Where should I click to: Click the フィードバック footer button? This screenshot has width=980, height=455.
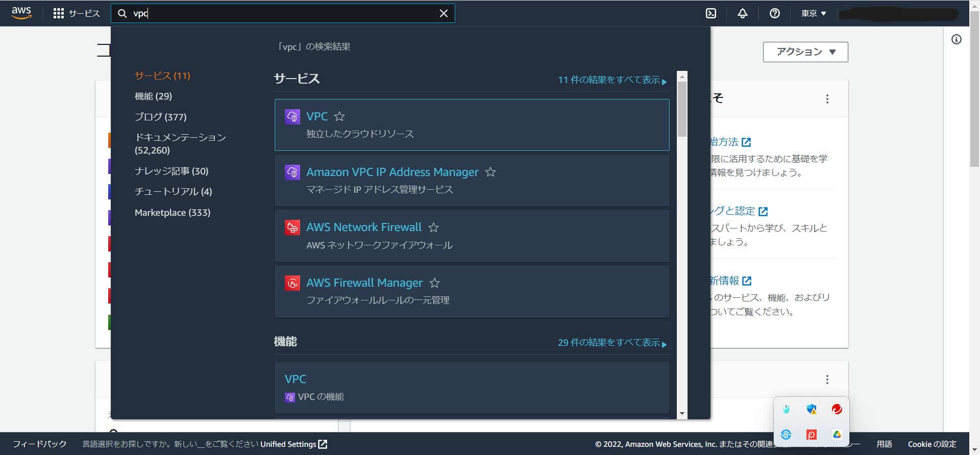(x=40, y=444)
